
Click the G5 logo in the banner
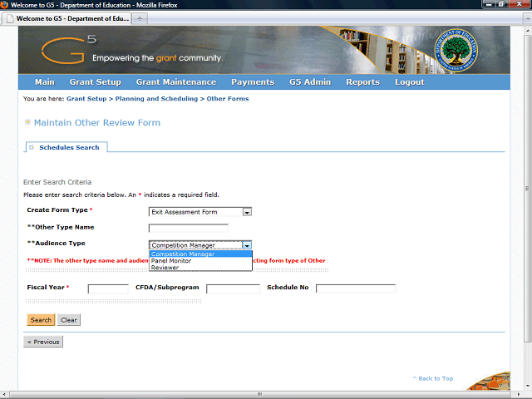(69, 50)
